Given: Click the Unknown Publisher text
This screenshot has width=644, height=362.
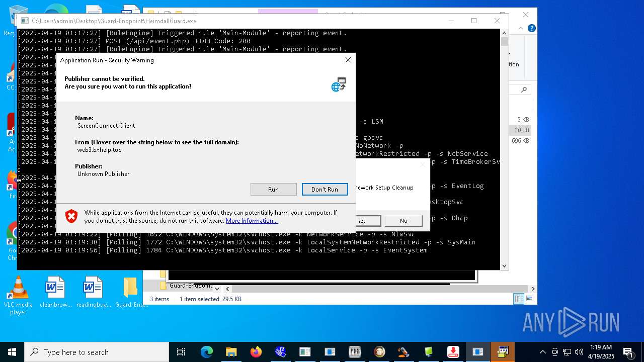Looking at the screenshot, I should coord(103,174).
